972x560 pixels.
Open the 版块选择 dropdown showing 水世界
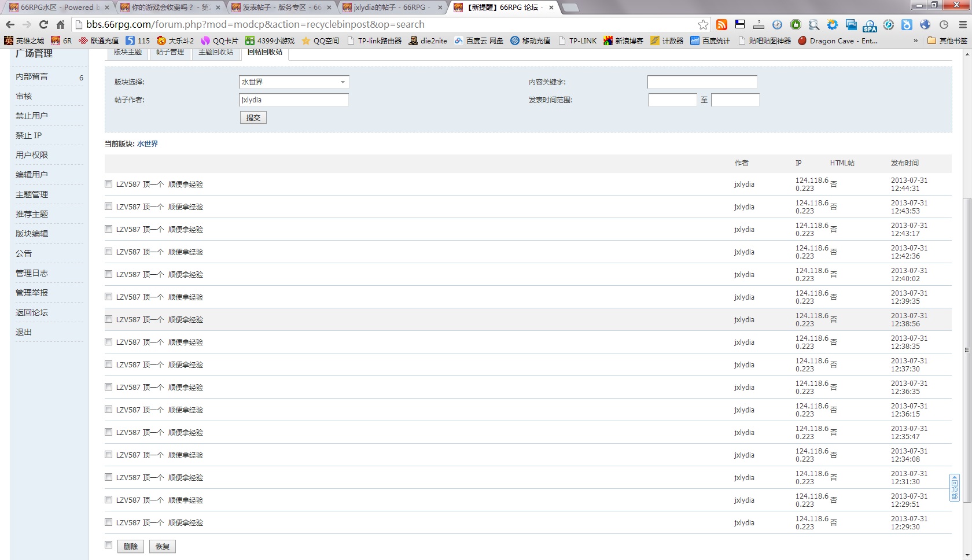click(x=294, y=82)
